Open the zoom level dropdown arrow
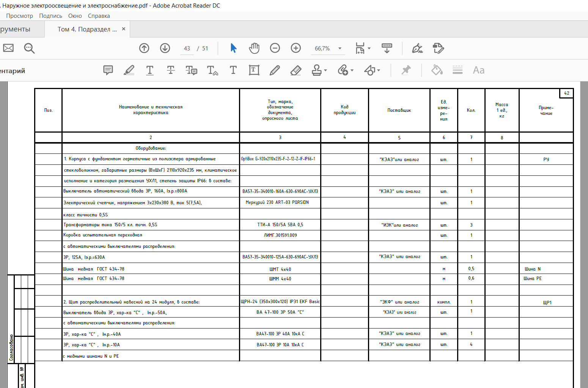588x388 pixels. 340,48
